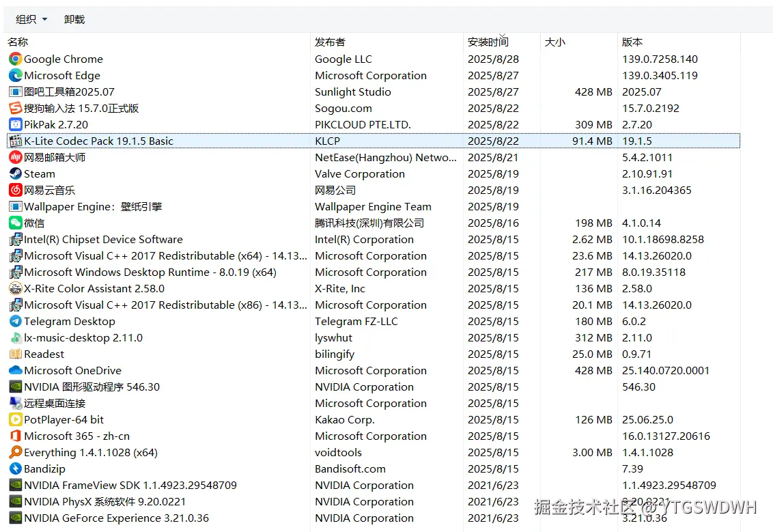Click the Bandizip icon
This screenshot has width=773, height=532.
click(x=15, y=468)
